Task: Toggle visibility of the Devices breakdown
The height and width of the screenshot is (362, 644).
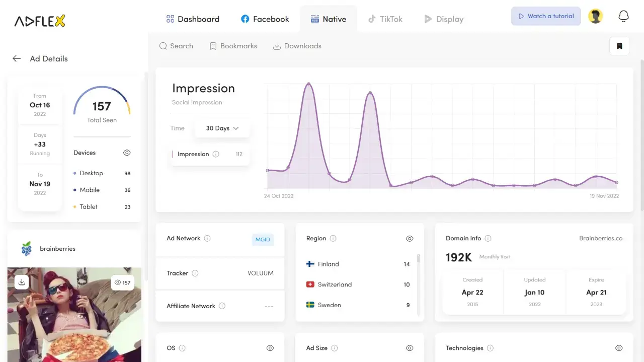Action: point(127,153)
